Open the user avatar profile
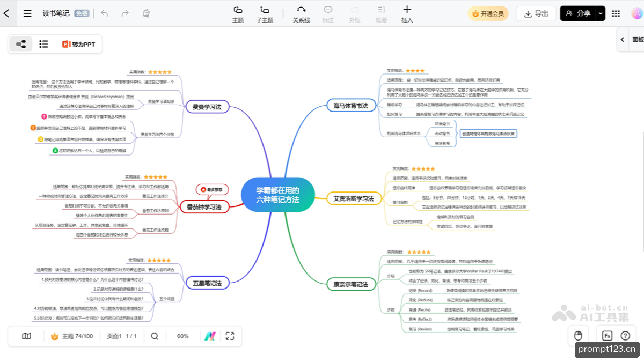The width and height of the screenshot is (644, 362). click(636, 13)
